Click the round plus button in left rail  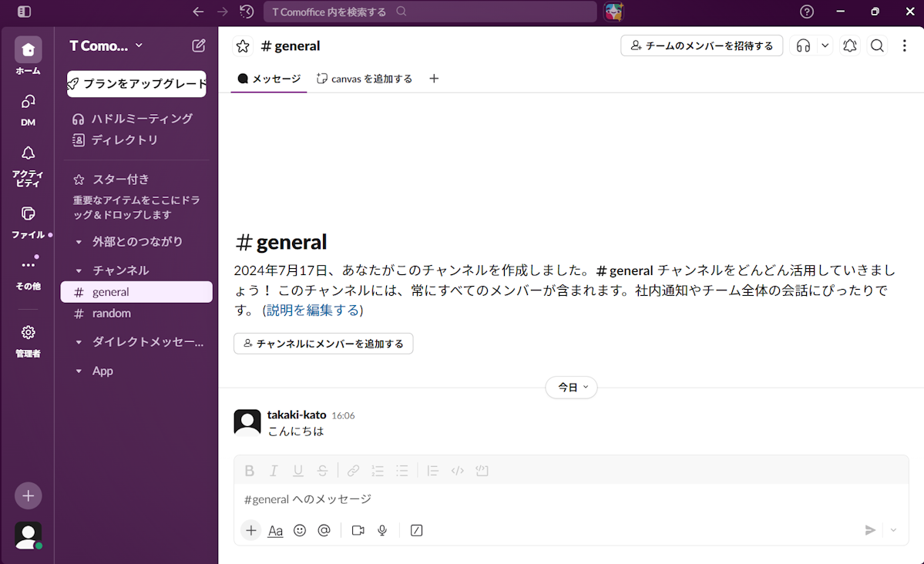click(29, 495)
